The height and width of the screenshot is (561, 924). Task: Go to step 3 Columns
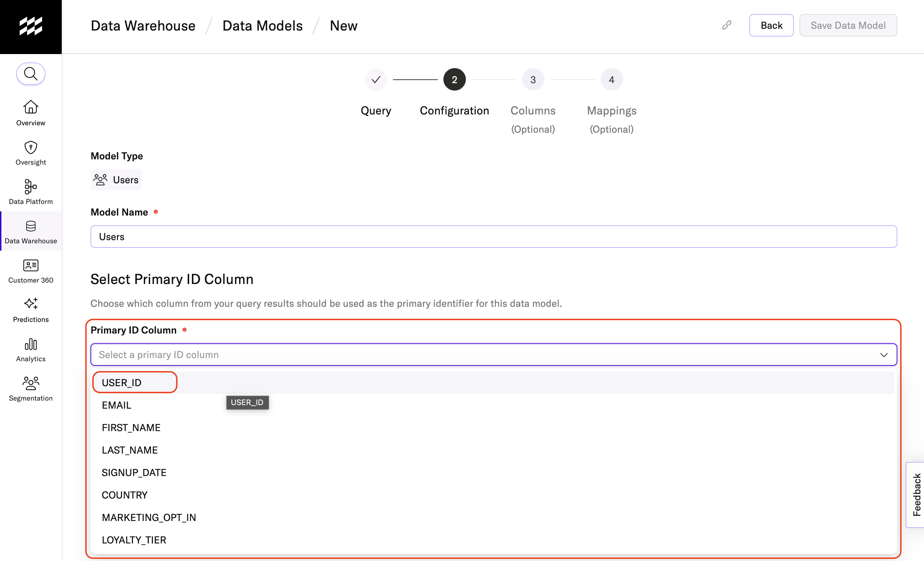tap(533, 80)
